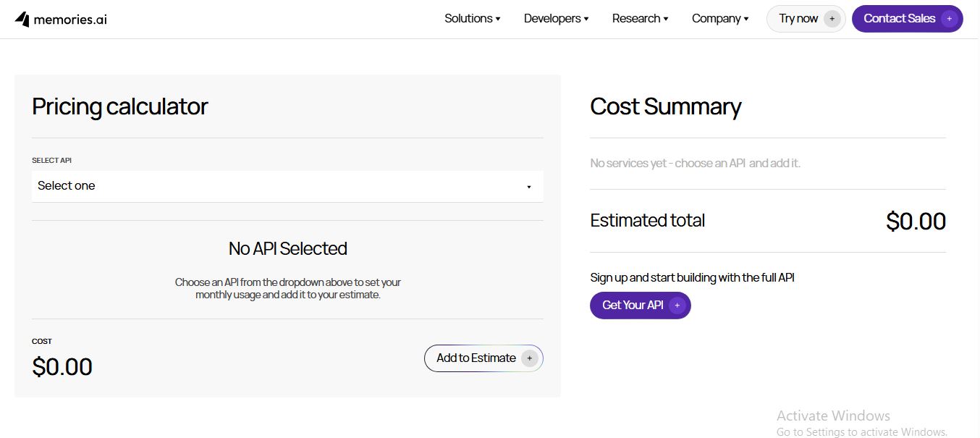Click the Cost Summary heading
This screenshot has height=438, width=980.
(x=666, y=106)
